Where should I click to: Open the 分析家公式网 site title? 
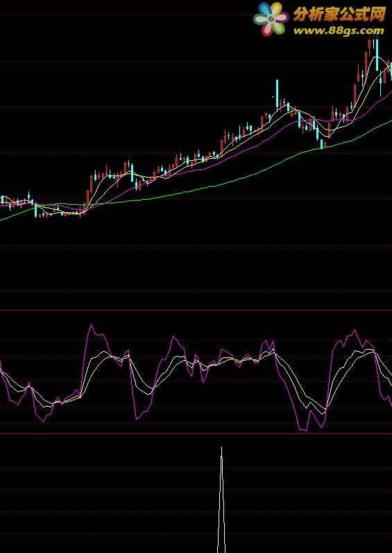[339, 15]
